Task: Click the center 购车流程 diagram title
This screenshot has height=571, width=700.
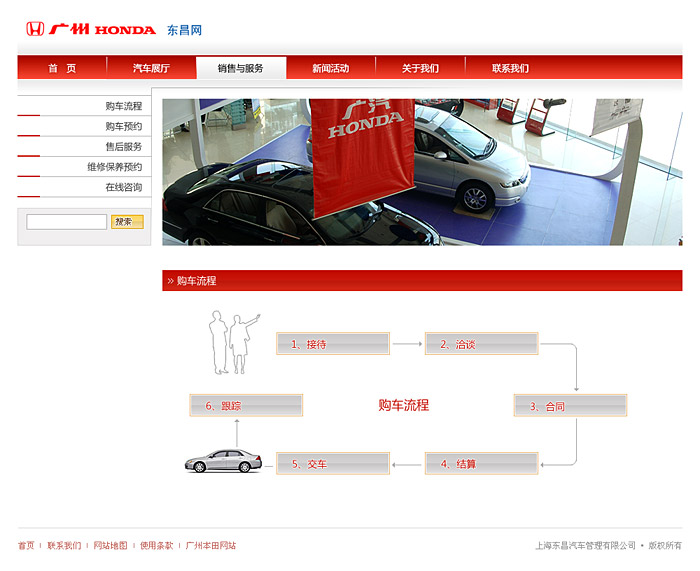Action: point(404,405)
